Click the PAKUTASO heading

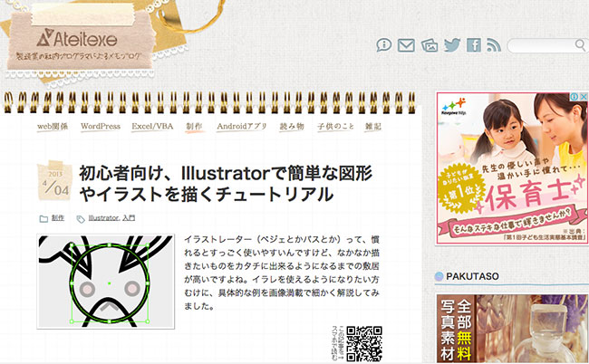point(472,276)
